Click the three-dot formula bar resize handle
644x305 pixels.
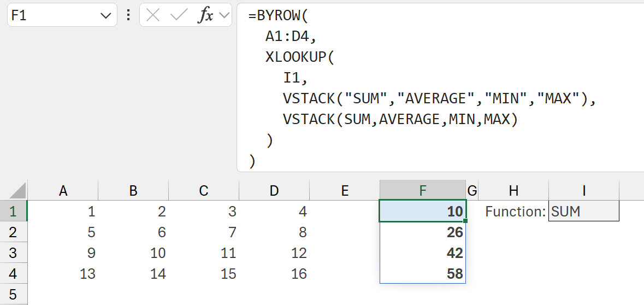point(128,16)
